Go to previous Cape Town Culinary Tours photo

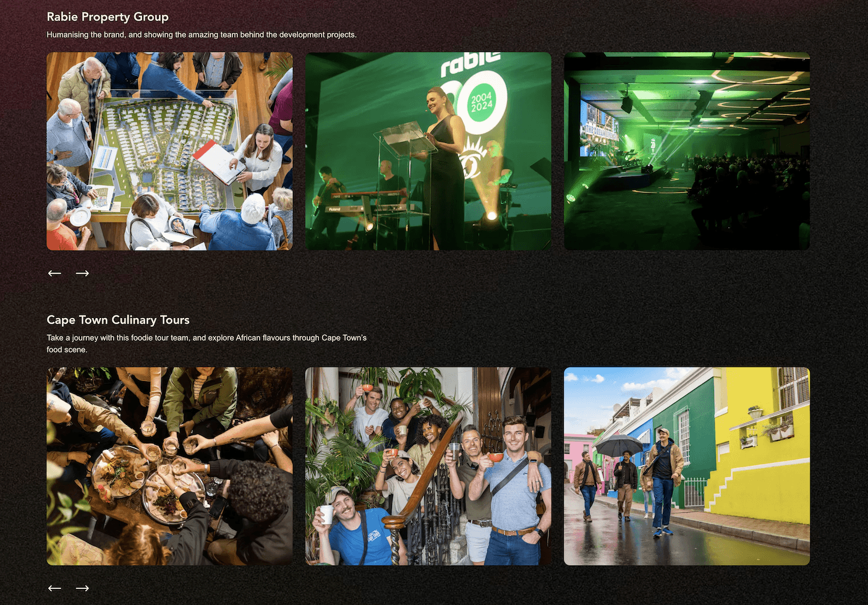(54, 588)
